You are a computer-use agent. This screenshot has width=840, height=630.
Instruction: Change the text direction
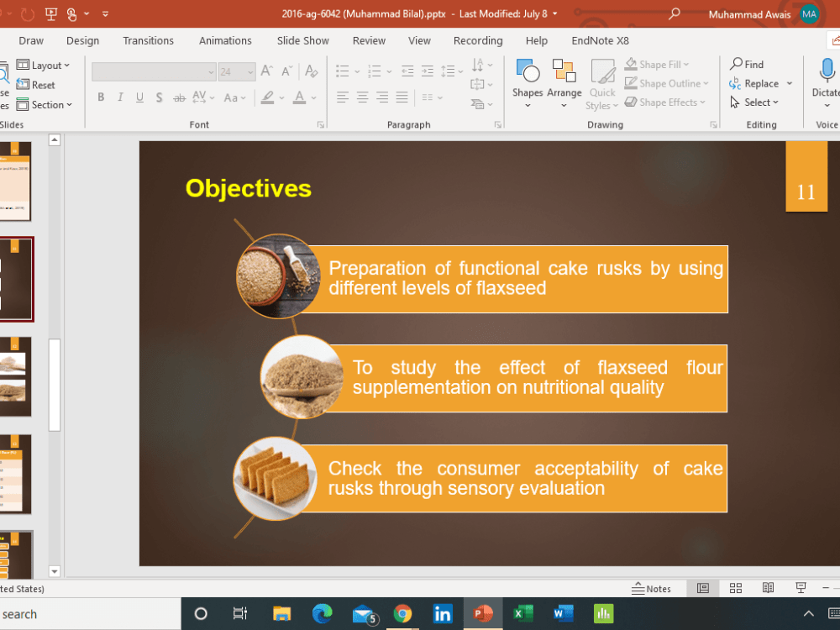tap(482, 65)
